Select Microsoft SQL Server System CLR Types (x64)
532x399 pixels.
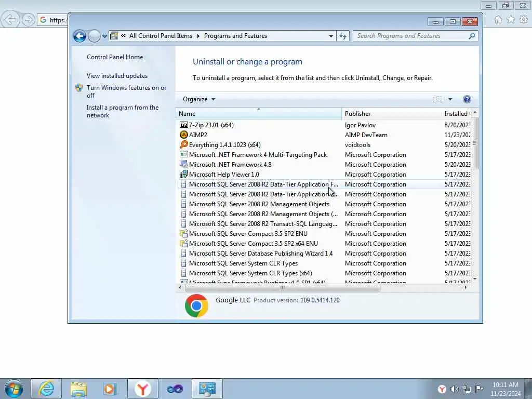pyautogui.click(x=250, y=273)
